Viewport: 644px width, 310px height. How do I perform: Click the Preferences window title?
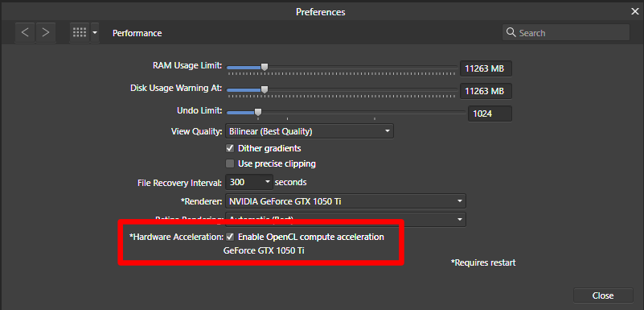pos(320,12)
